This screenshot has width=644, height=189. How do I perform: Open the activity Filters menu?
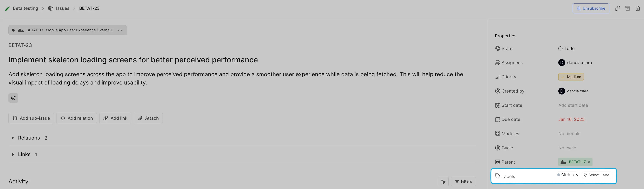pos(463,181)
